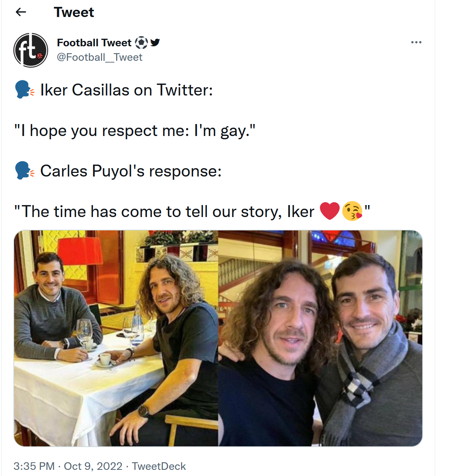Go back using the left arrow

tap(21, 12)
